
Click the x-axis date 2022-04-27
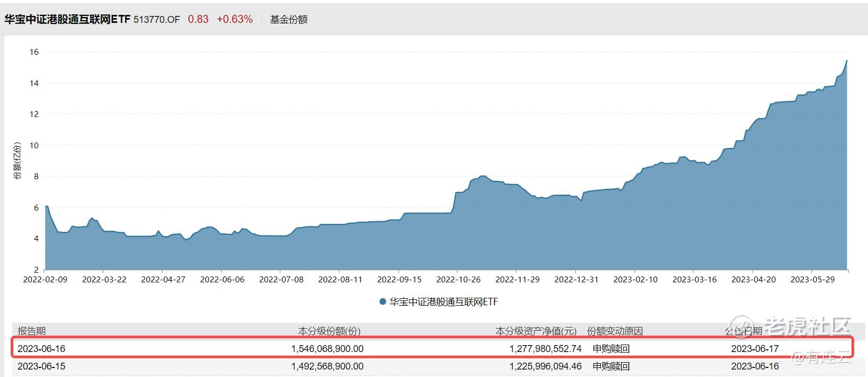(163, 280)
